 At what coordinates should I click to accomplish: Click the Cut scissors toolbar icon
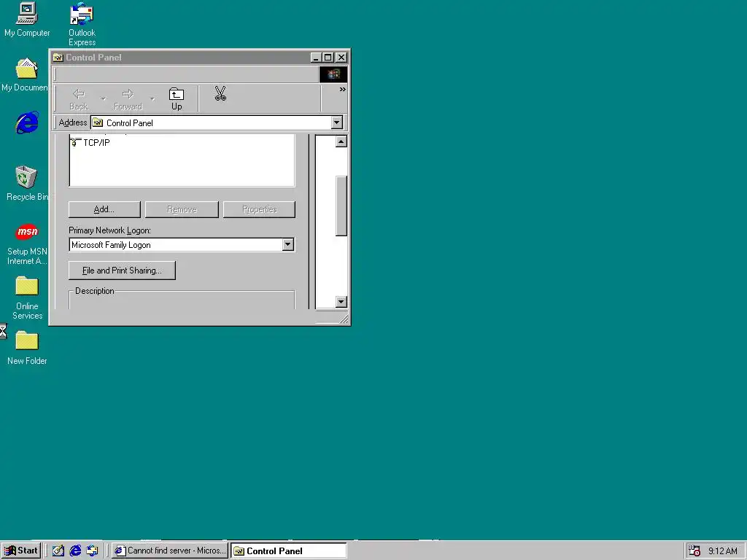coord(220,94)
